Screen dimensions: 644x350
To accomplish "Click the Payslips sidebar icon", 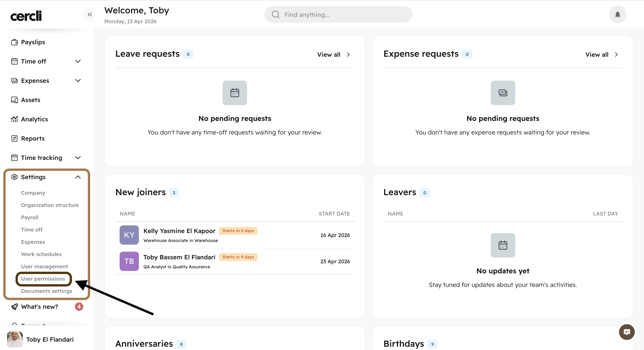I will (14, 42).
